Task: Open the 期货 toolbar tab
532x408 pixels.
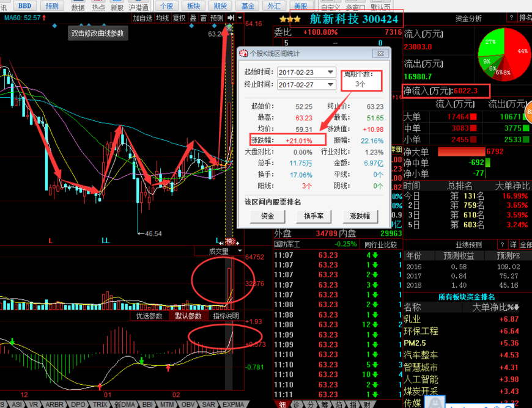Action: tap(220, 5)
